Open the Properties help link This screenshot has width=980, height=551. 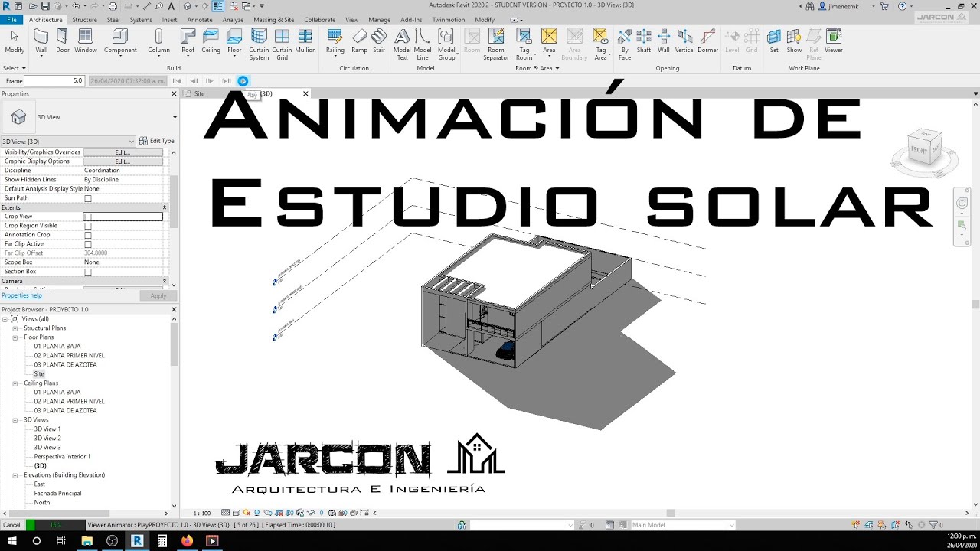click(21, 295)
